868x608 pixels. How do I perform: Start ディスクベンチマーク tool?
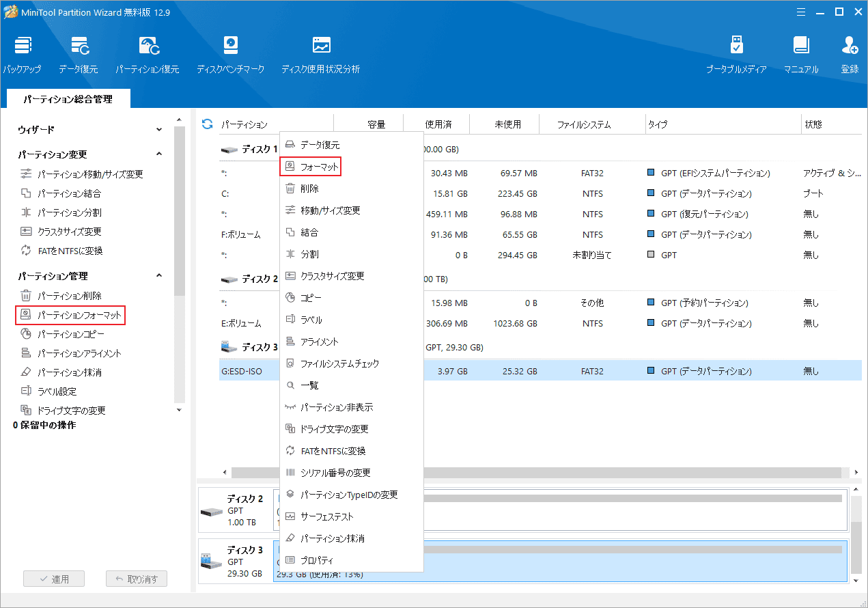click(x=231, y=55)
